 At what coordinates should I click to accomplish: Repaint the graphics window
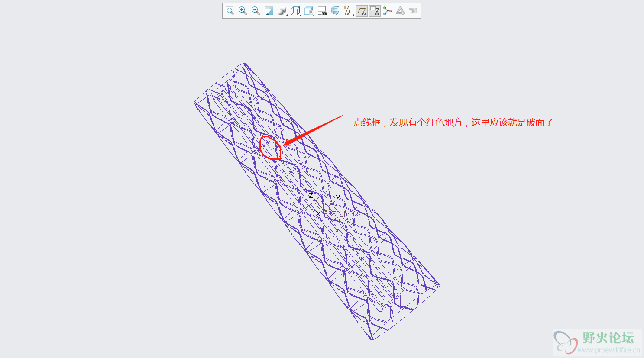[269, 11]
